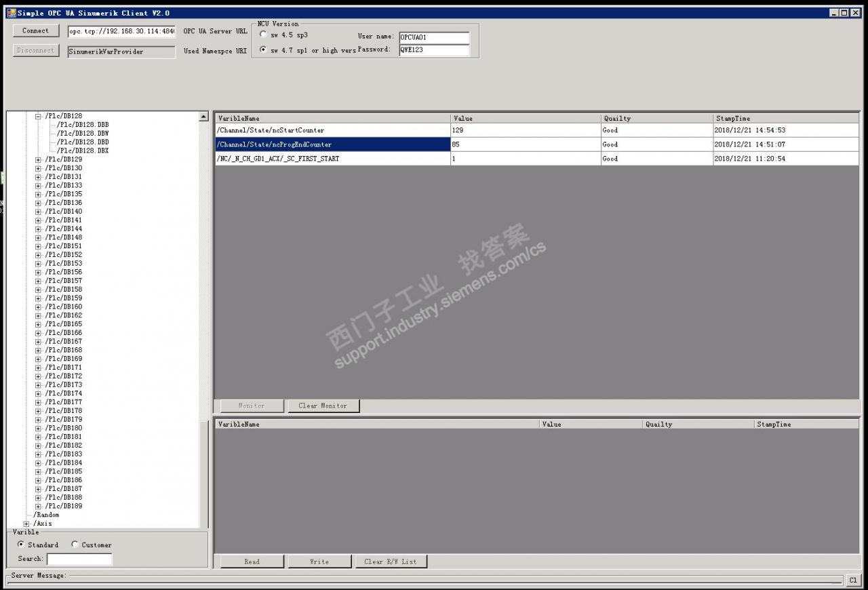Click Value header in read/write table

(x=591, y=424)
